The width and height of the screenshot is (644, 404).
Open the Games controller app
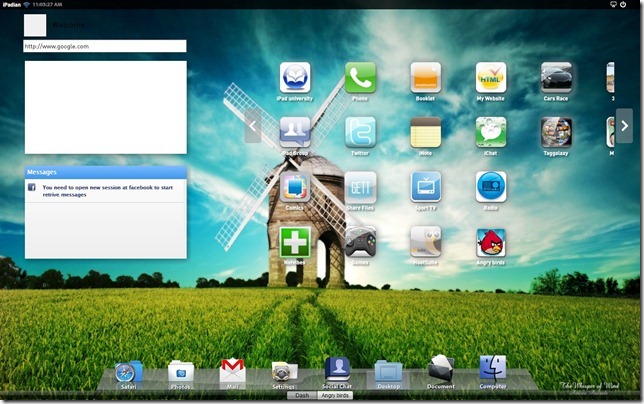click(x=360, y=242)
